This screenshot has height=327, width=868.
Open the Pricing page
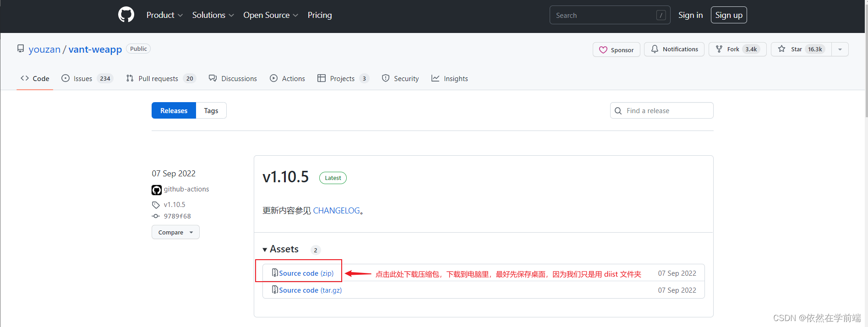click(320, 15)
